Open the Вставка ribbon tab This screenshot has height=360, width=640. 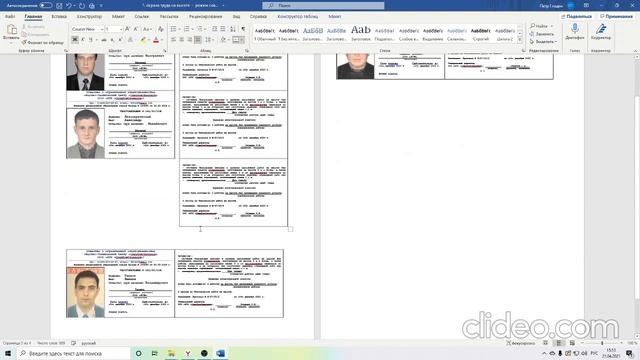tap(59, 17)
